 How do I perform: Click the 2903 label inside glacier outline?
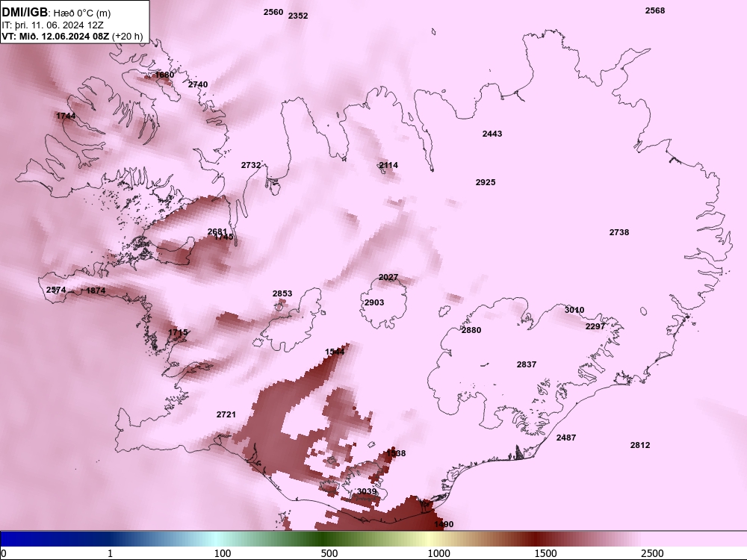[x=374, y=302]
